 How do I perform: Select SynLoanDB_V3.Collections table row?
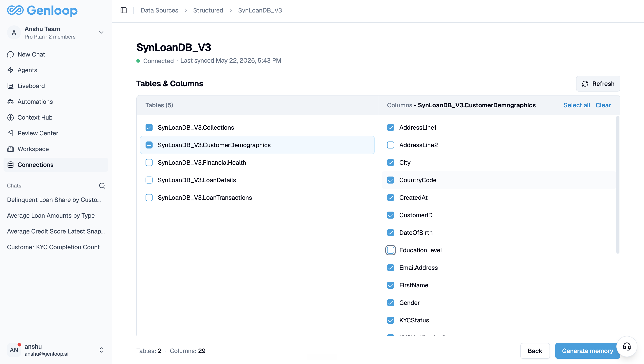point(257,127)
